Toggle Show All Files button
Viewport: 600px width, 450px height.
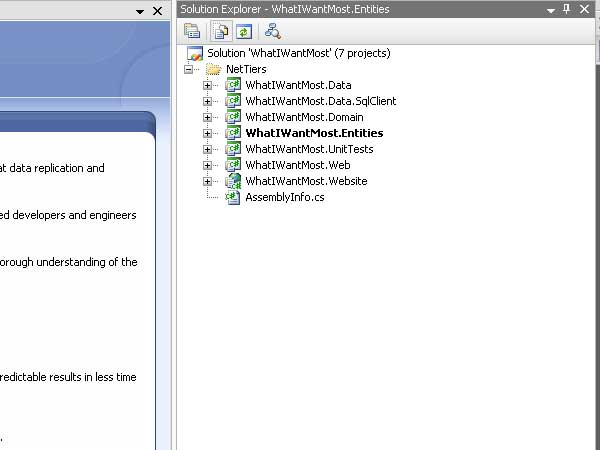coord(222,31)
